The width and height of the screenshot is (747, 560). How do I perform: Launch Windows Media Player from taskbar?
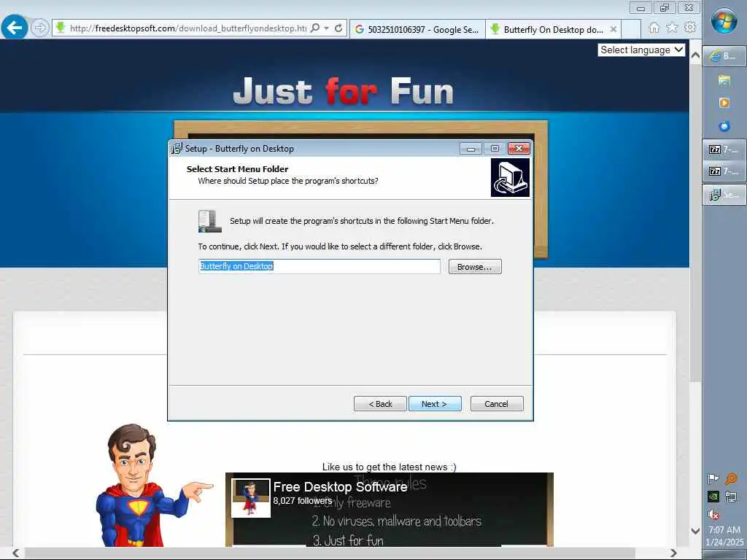click(x=724, y=102)
